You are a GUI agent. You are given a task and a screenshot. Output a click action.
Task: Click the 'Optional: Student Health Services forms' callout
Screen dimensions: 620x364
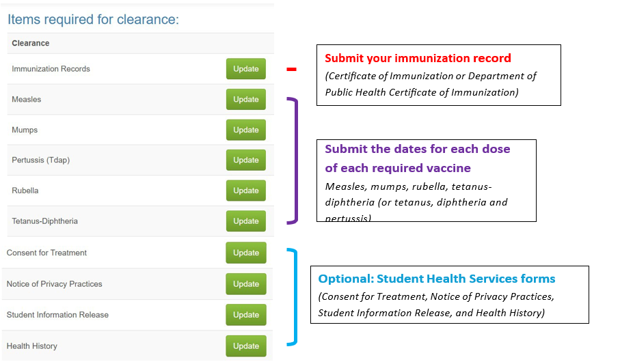449,294
